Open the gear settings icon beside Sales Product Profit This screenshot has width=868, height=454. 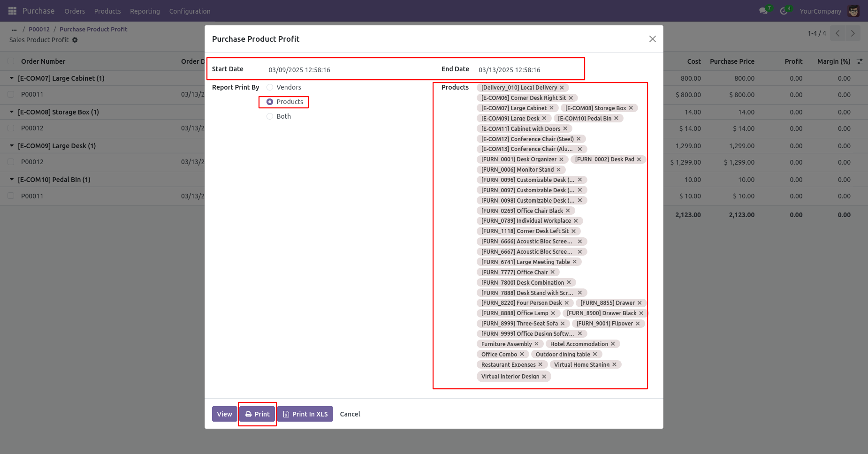click(75, 40)
